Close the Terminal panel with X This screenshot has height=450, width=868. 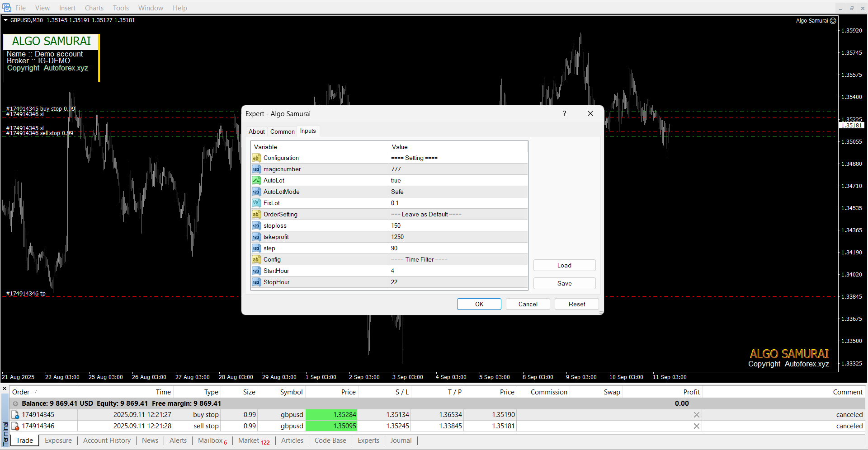(5, 389)
